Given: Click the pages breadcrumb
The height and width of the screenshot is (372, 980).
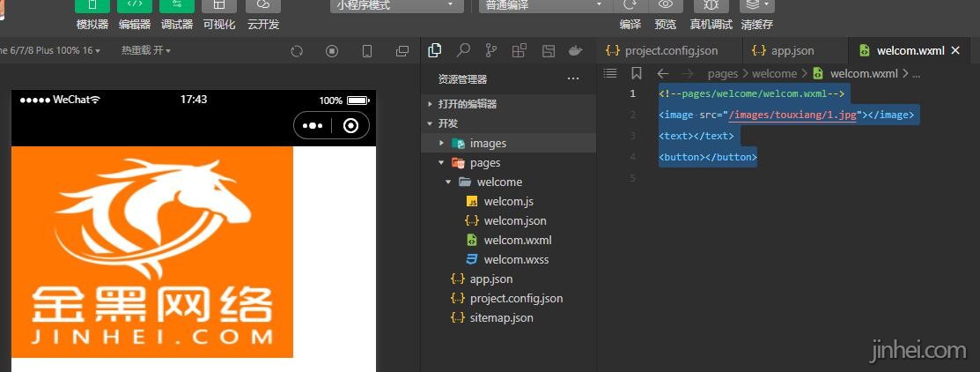Looking at the screenshot, I should click(723, 73).
